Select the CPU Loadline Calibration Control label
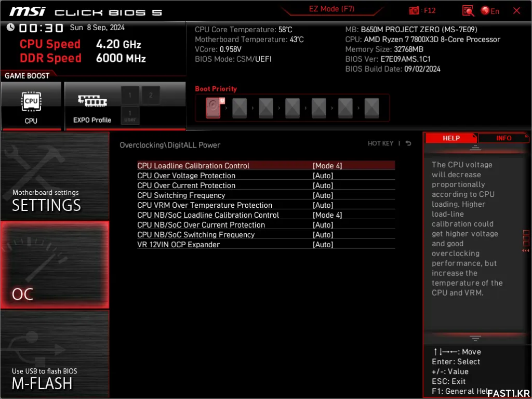This screenshot has height=399, width=532. tap(193, 166)
